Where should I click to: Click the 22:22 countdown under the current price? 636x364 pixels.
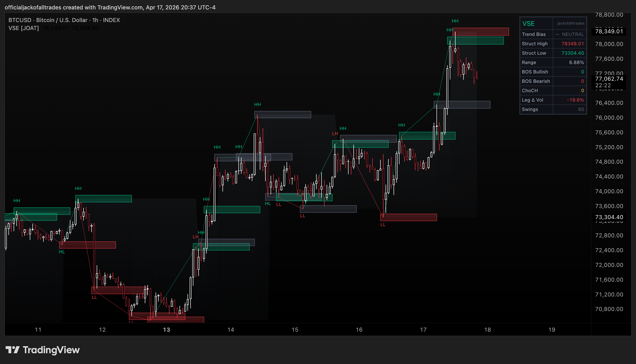coord(603,85)
